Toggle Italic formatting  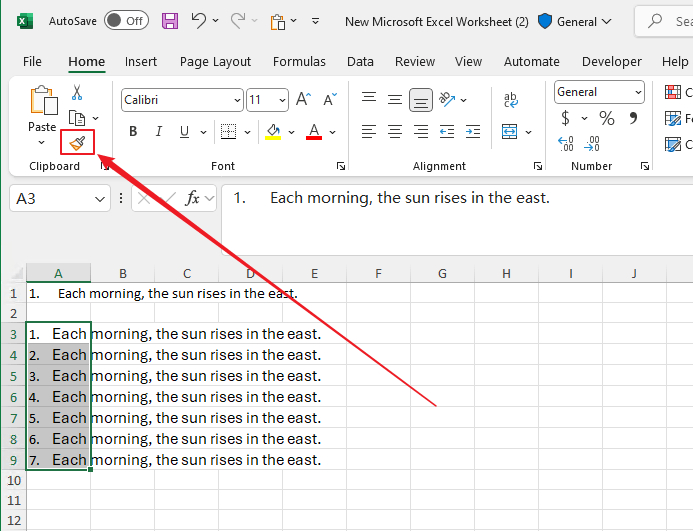click(x=158, y=132)
